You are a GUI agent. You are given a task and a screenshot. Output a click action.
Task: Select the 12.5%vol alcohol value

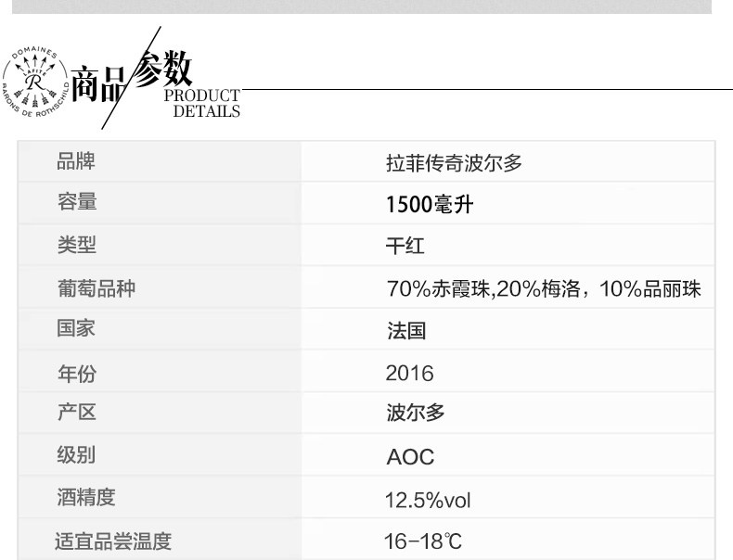pos(428,501)
